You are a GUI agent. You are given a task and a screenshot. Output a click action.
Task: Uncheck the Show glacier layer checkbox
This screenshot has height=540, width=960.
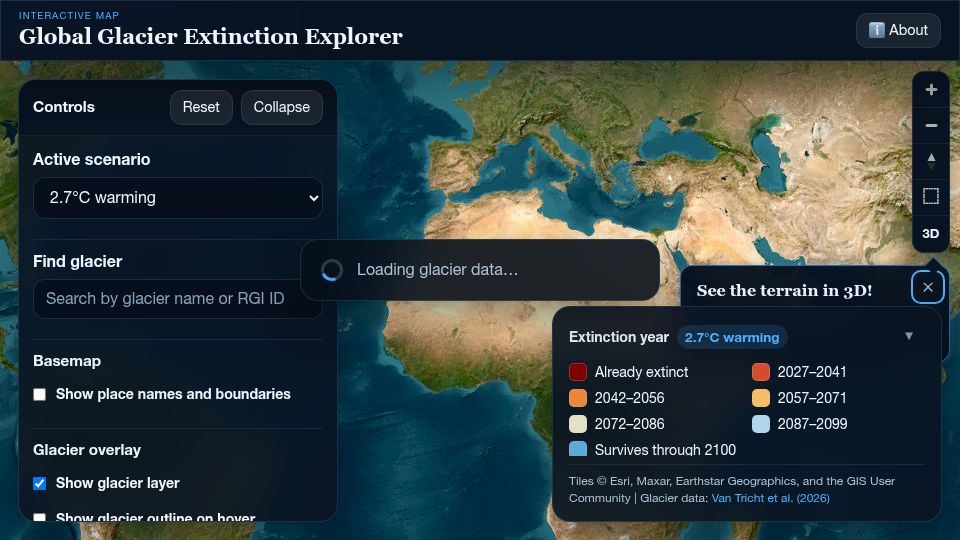coord(40,484)
